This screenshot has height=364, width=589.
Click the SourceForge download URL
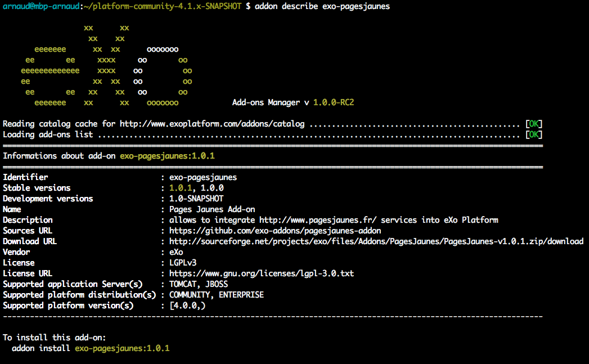pyautogui.click(x=376, y=241)
